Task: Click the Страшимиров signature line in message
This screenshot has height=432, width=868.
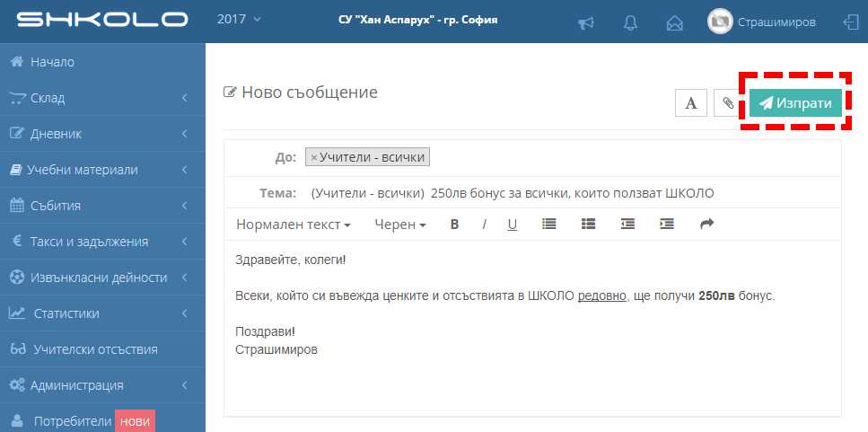Action: [x=276, y=350]
